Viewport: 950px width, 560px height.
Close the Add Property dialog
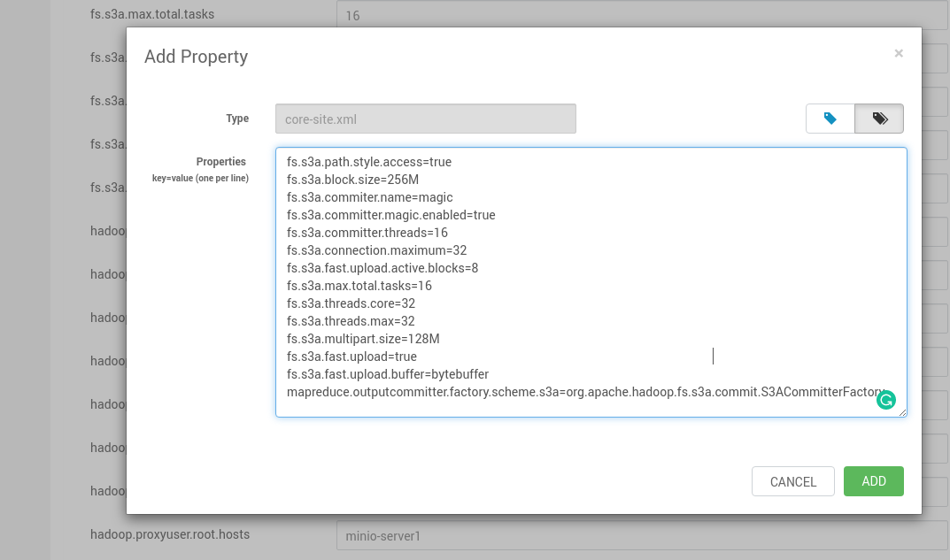click(x=899, y=54)
